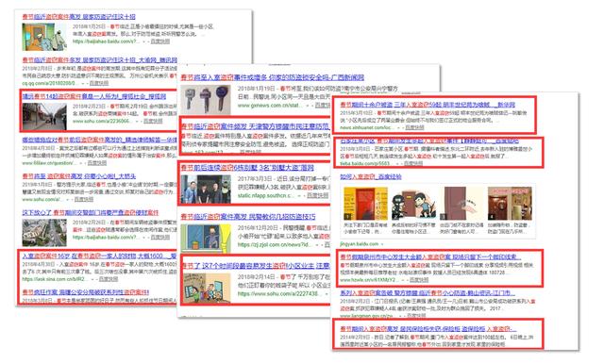
Task: Open the 民警教你几招防盗技巧 result title
Action: [x=248, y=217]
